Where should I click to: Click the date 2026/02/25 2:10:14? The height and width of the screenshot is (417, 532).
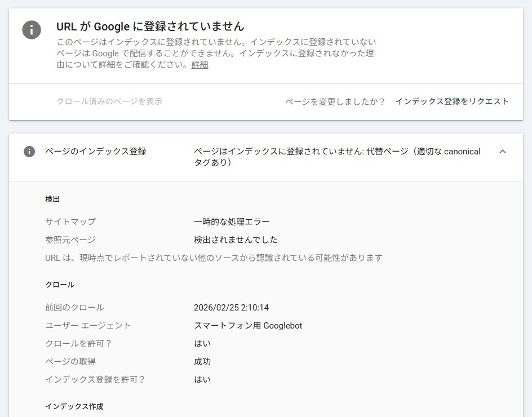coord(232,308)
